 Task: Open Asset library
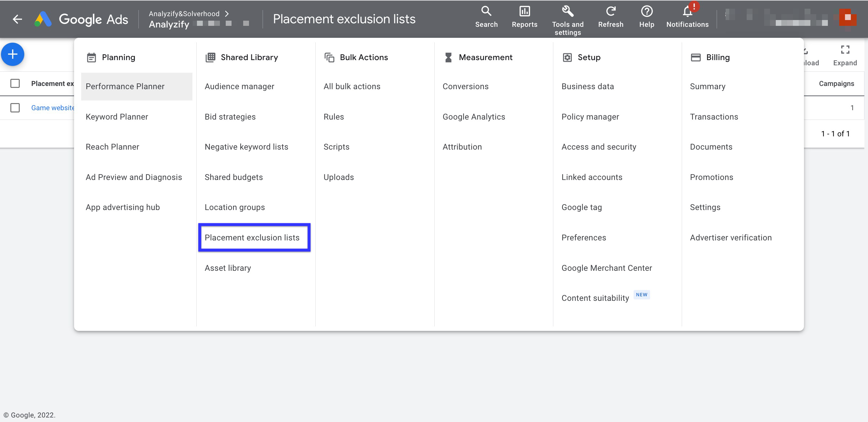pos(228,268)
